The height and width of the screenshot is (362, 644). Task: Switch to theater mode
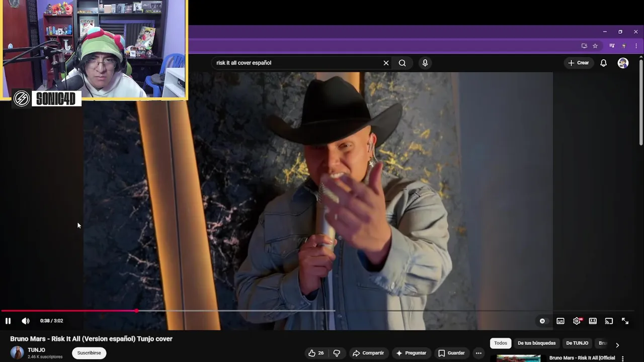pos(593,321)
